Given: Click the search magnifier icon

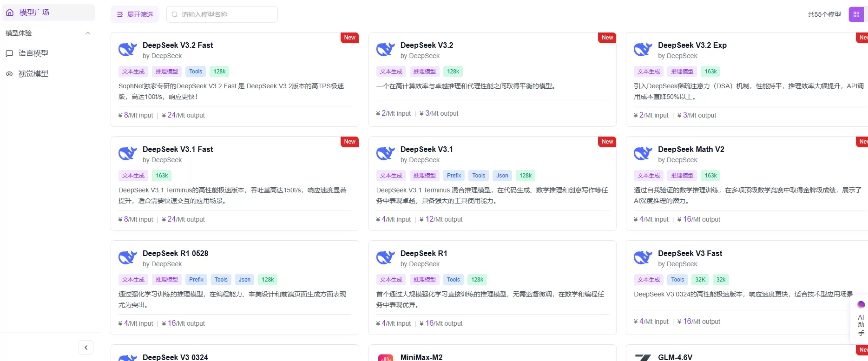Looking at the screenshot, I should [175, 14].
